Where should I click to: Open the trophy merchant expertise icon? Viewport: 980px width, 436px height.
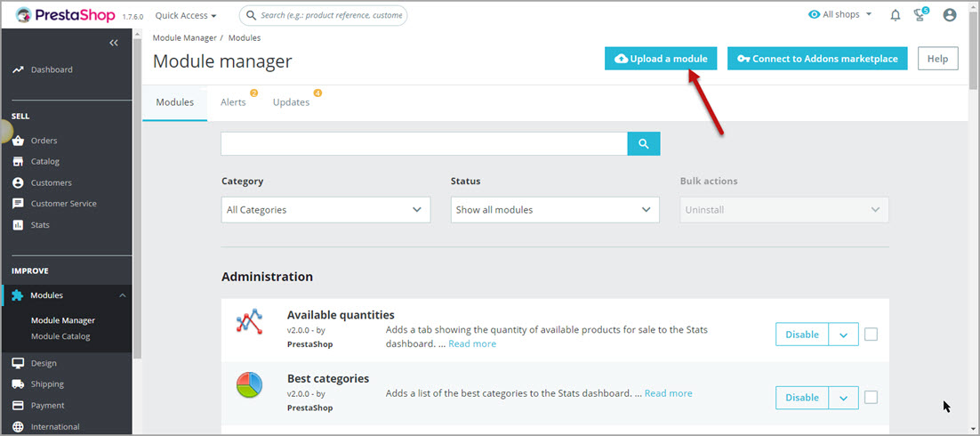pyautogui.click(x=920, y=14)
